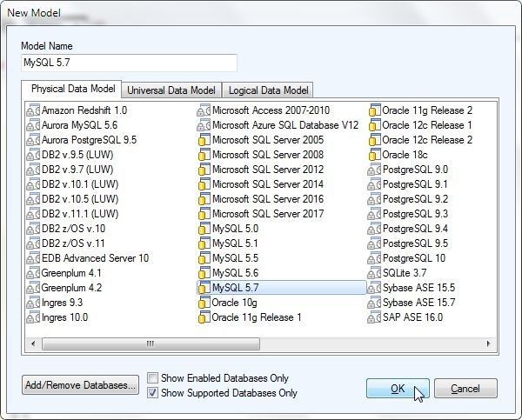Select Oracle 11g Release 1 entry
Screen dimensions: 522x420
pos(250,317)
